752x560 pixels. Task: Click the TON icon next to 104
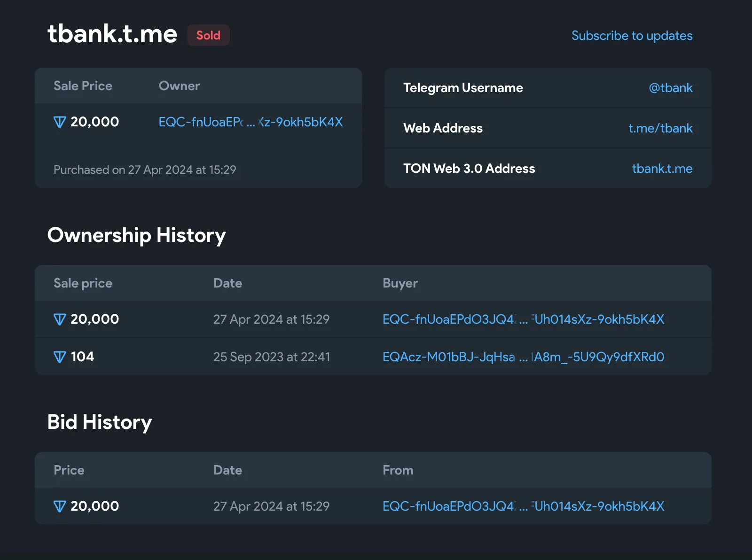(60, 357)
